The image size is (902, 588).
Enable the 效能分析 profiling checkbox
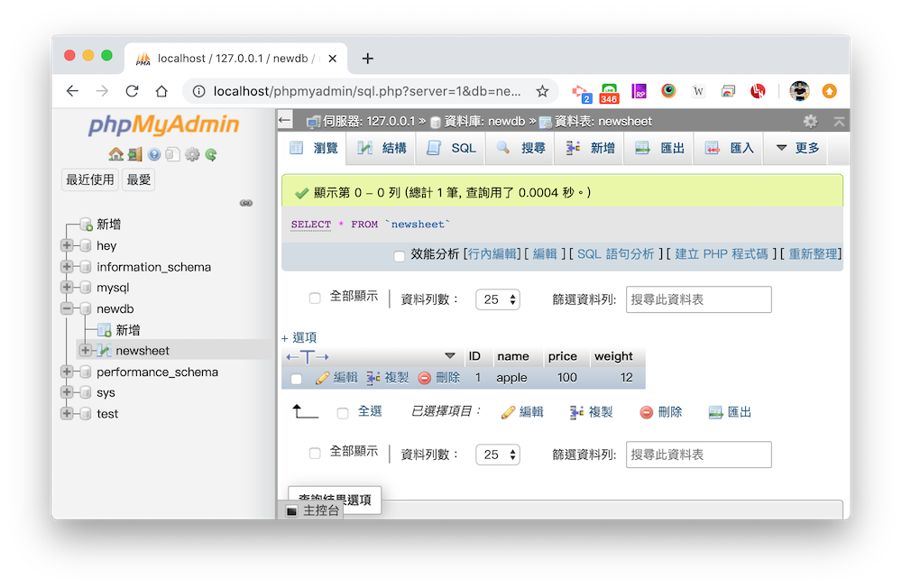tap(400, 256)
